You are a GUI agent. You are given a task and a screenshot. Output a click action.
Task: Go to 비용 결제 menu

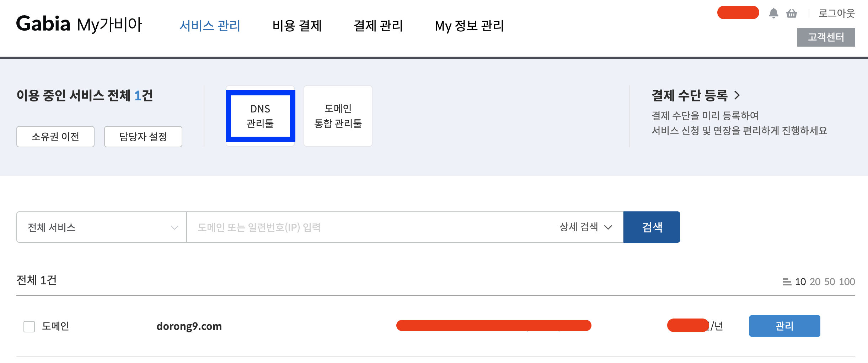[x=297, y=26]
